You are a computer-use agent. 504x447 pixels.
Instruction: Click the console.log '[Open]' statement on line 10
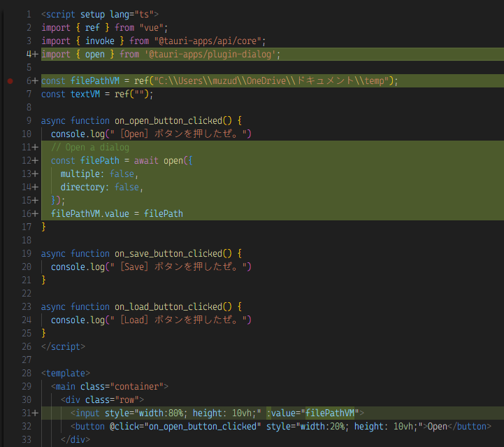click(x=151, y=134)
